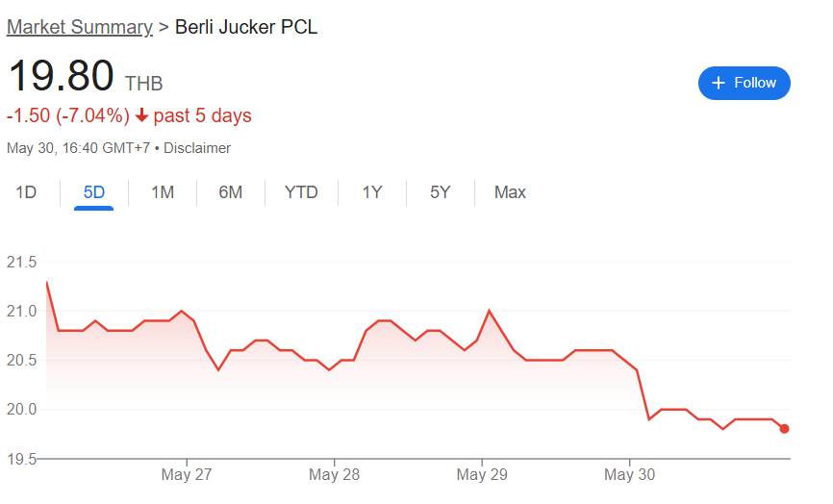Click the May 29 date label
Viewport: 833px width, 504px height.
[x=482, y=474]
